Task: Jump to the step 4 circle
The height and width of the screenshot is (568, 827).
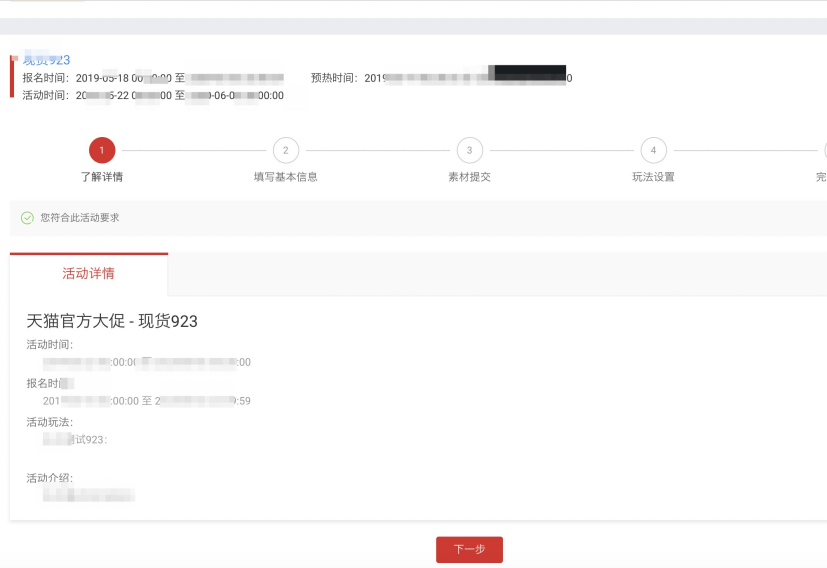Action: coord(653,150)
